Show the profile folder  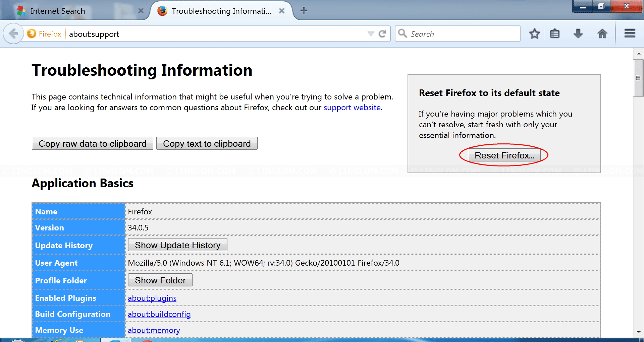click(x=160, y=280)
